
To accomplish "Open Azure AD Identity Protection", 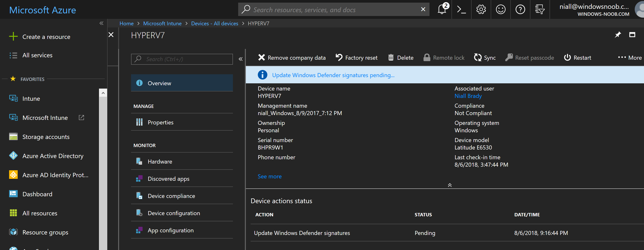I will pos(49,175).
